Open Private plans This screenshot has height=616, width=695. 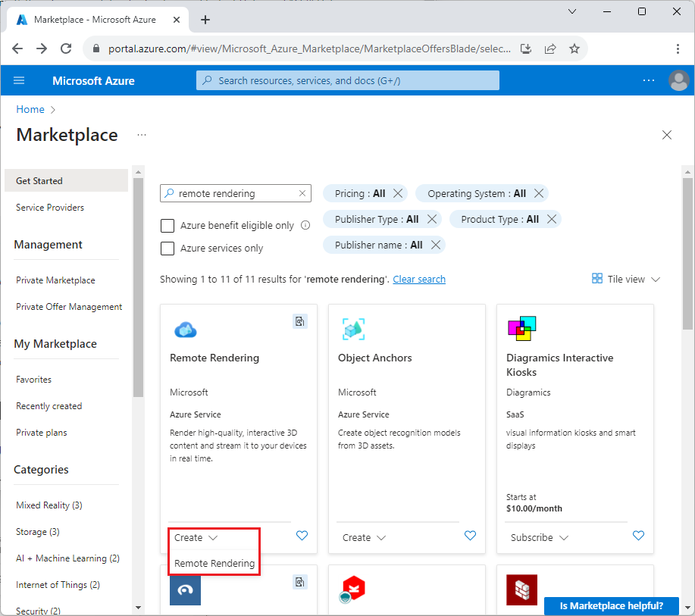[x=41, y=432]
